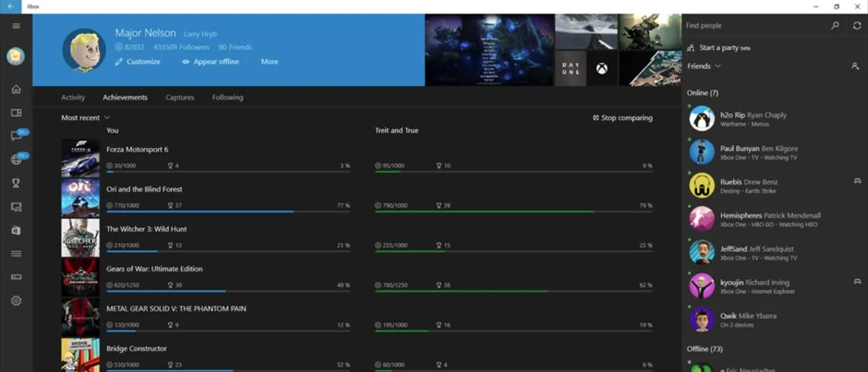Open the profile avatar in the left sidebar
This screenshot has height=372, width=868.
pos(16,56)
